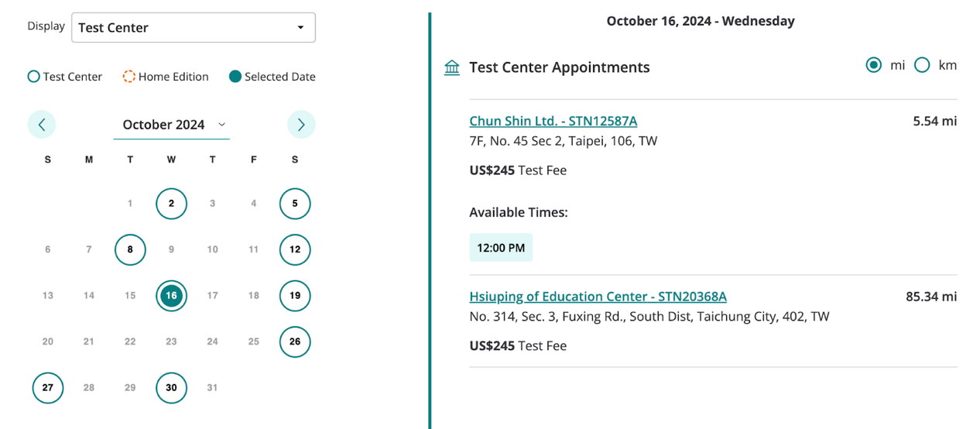Viewport: 980px width, 429px height.
Task: Switch distance unit to km
Action: coord(922,65)
